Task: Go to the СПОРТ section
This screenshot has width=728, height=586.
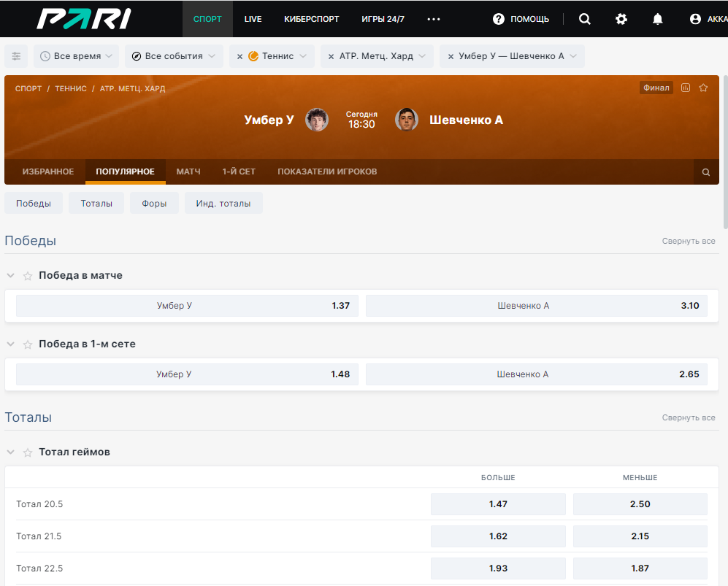Action: tap(207, 19)
